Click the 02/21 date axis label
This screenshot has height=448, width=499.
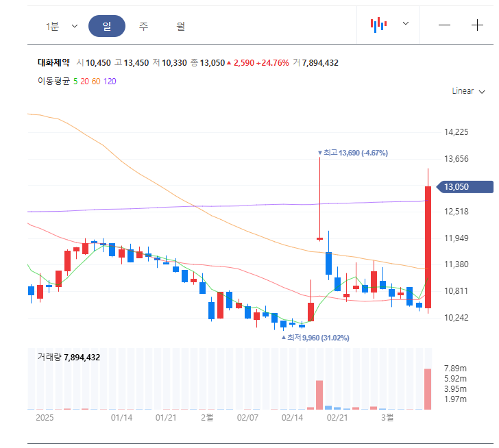point(337,417)
